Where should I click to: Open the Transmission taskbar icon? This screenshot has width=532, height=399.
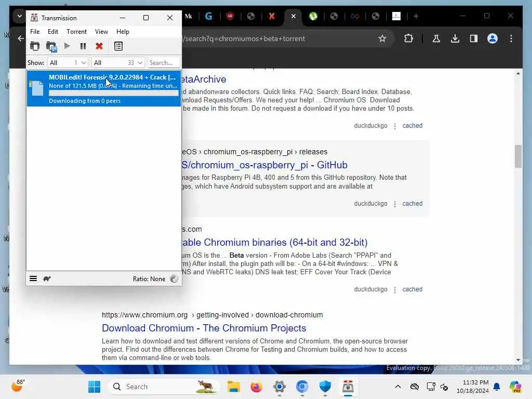348,387
